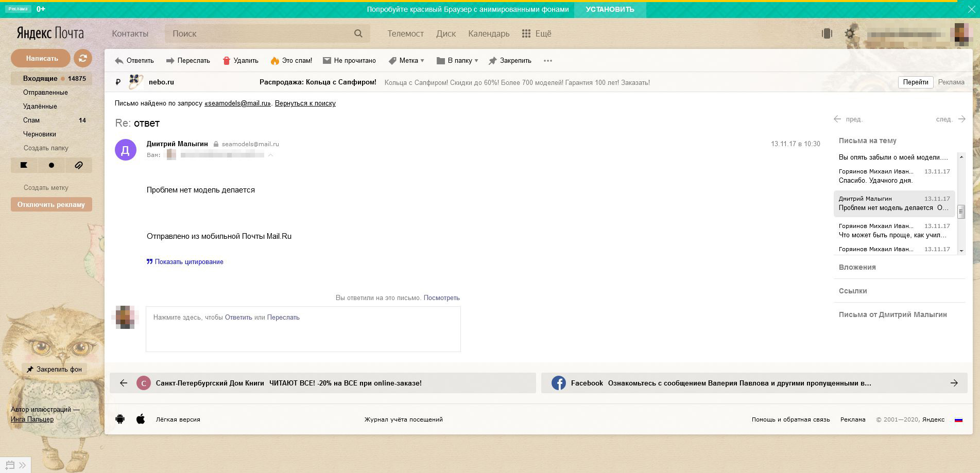Pin the message with Закрепить
The image size is (980, 473).
(510, 61)
